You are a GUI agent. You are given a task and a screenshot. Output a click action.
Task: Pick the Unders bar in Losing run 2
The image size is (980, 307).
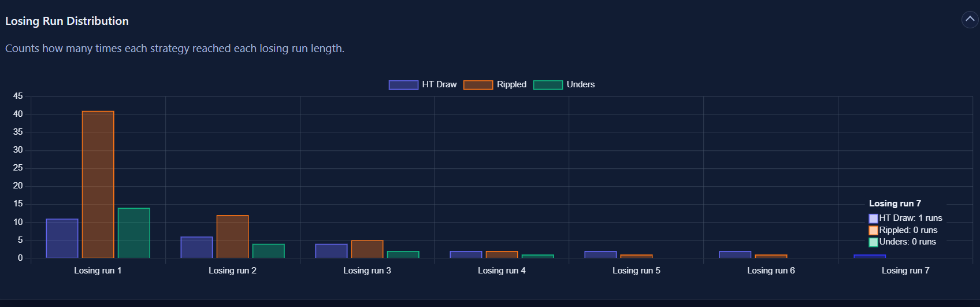268,251
